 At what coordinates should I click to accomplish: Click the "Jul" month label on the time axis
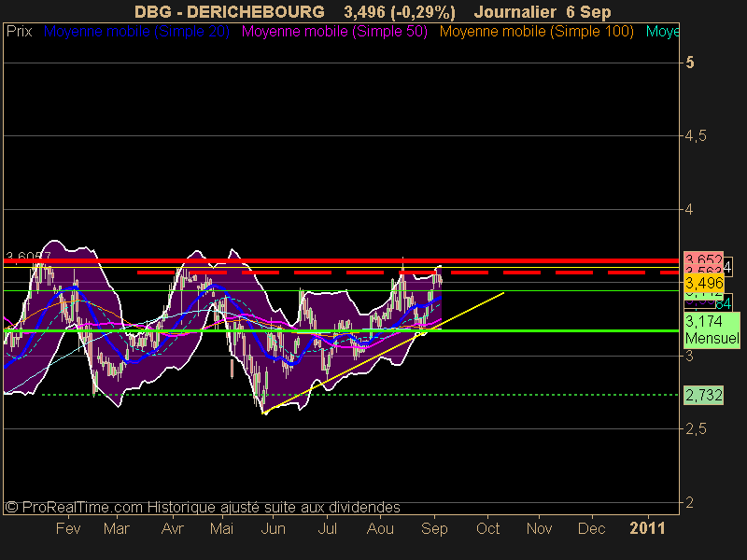click(328, 528)
